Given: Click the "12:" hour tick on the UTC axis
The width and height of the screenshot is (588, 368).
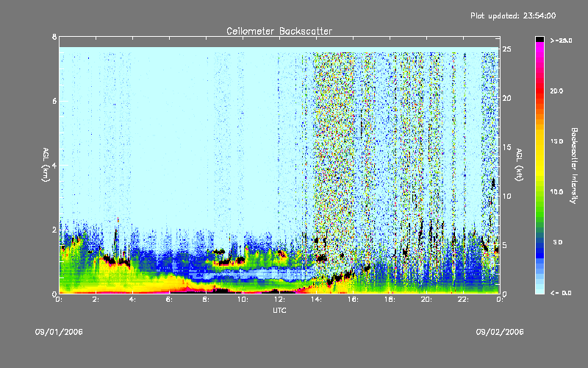Looking at the screenshot, I should click(279, 300).
